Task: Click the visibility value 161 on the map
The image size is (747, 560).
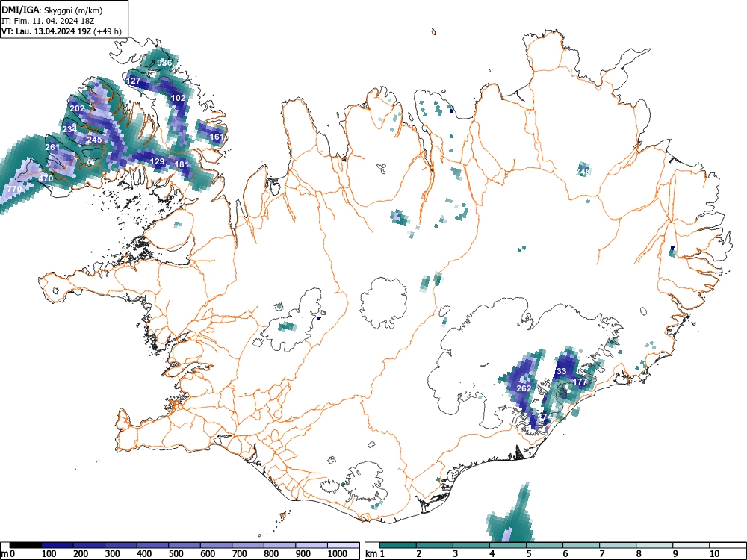Action: pos(217,137)
